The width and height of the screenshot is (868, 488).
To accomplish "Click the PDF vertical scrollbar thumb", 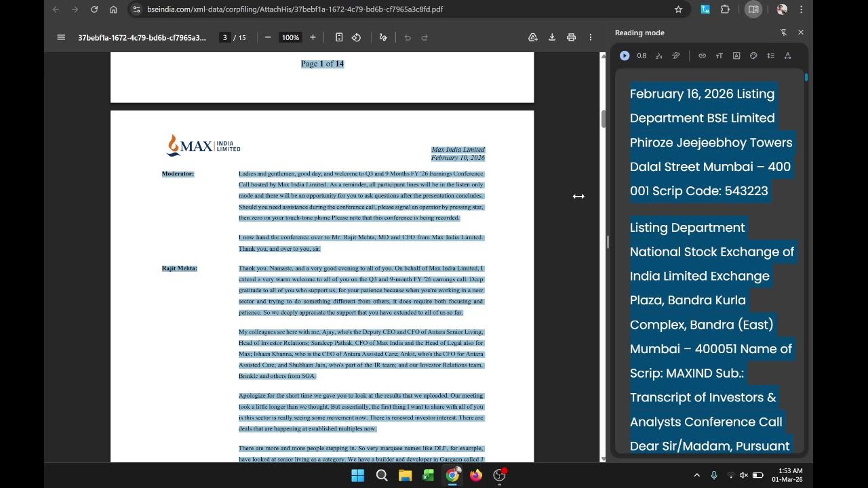I will 603,118.
